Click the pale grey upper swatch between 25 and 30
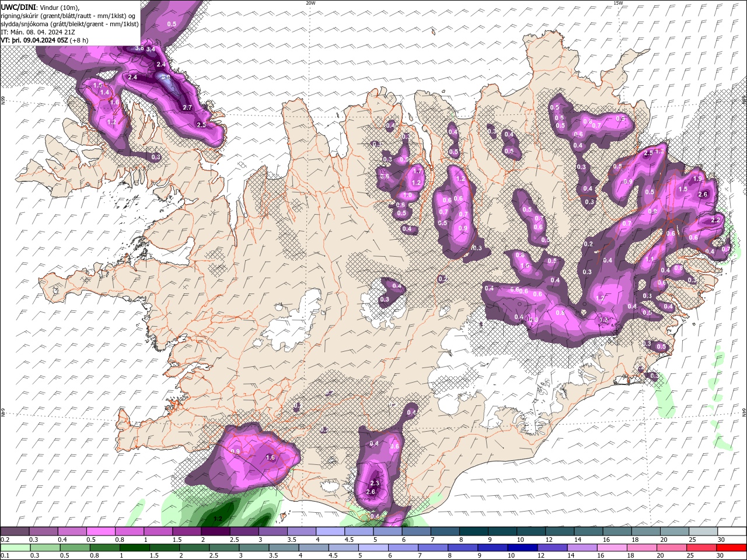This screenshot has height=560, width=747. click(703, 531)
